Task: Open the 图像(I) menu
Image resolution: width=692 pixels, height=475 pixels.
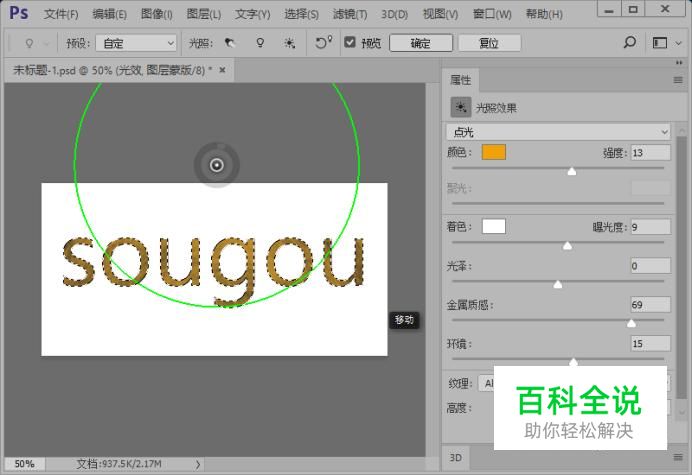Action: [157, 14]
